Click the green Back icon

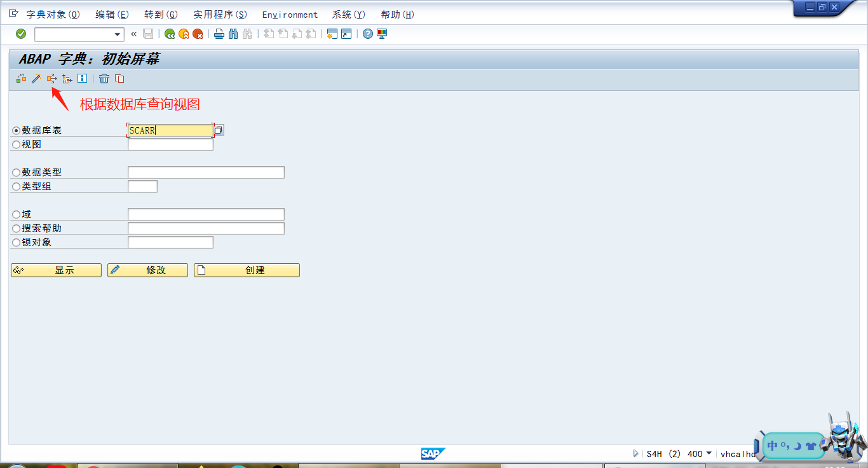(170, 34)
